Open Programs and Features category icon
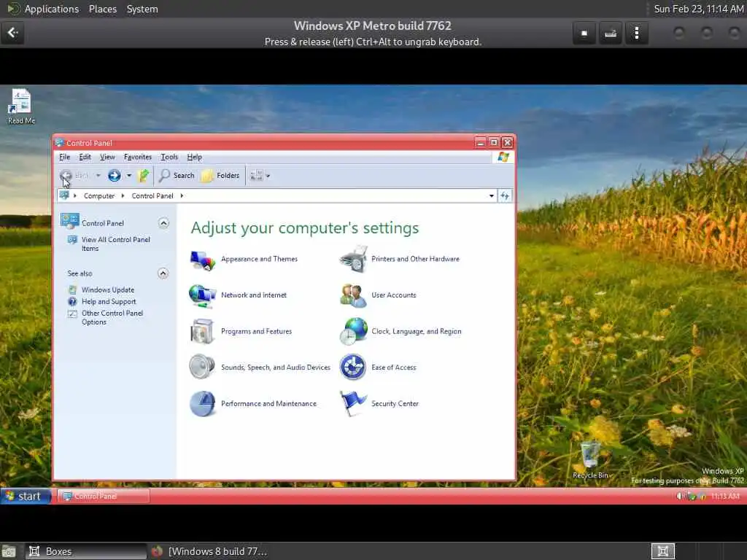 [x=203, y=332]
